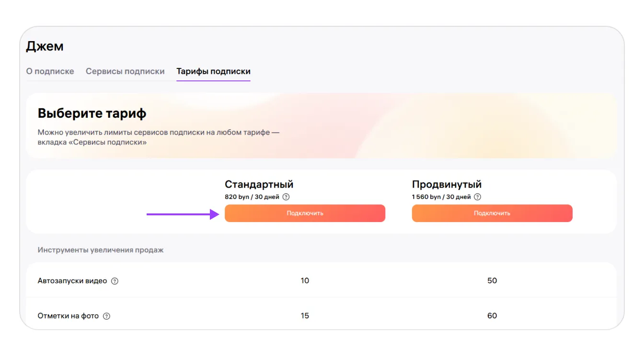Click the Джем page heading
This screenshot has height=356, width=644.
click(45, 46)
